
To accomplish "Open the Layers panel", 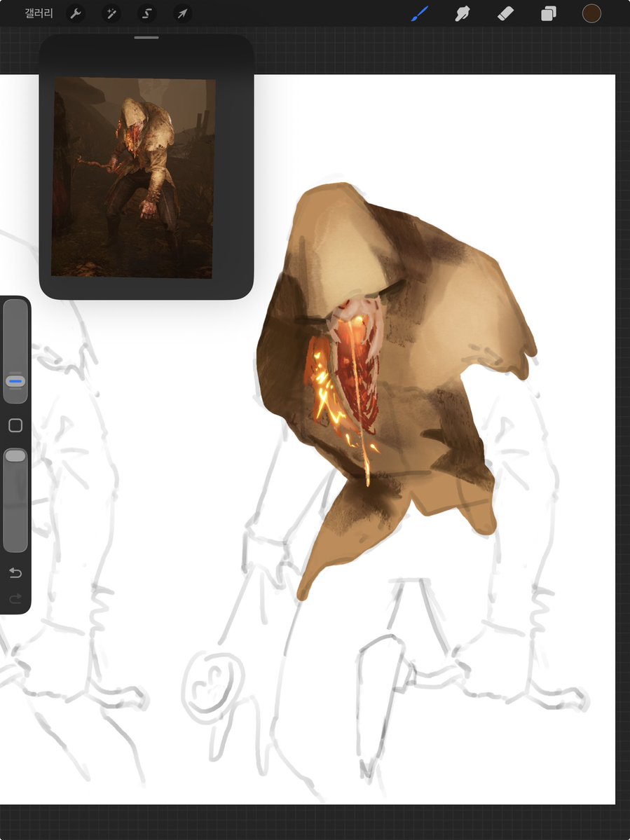I will [x=549, y=13].
